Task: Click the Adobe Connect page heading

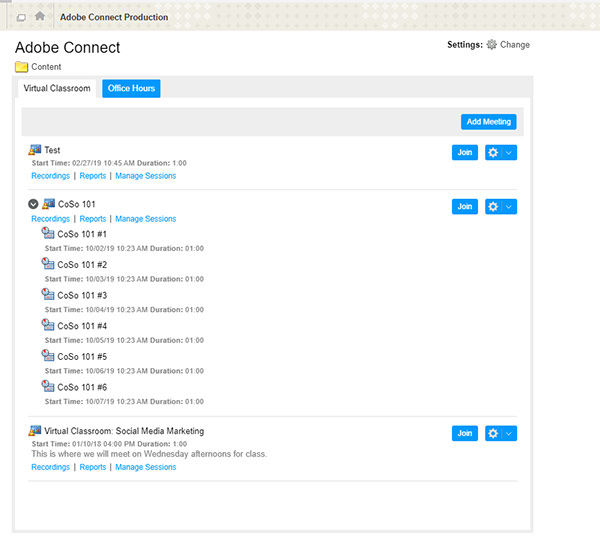Action: (67, 47)
